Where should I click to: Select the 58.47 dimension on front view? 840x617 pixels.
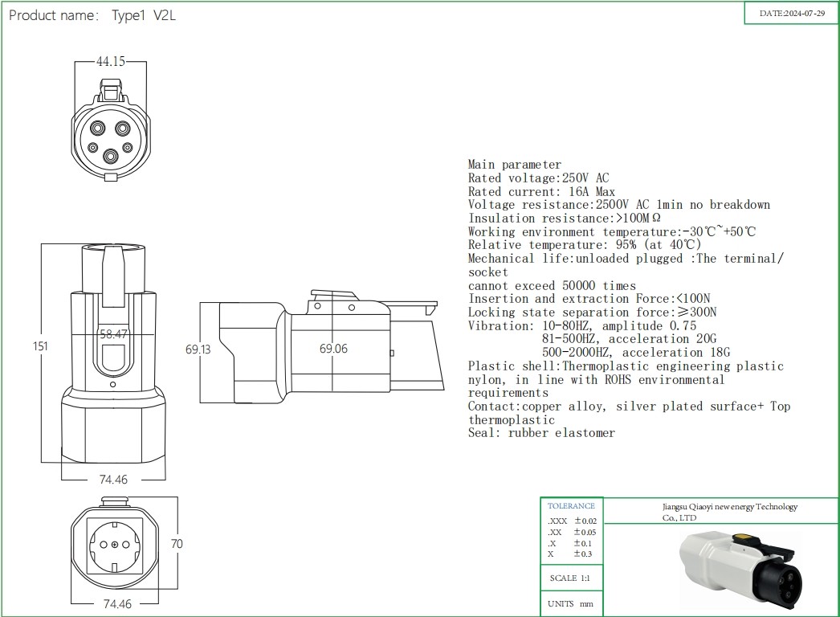point(113,333)
